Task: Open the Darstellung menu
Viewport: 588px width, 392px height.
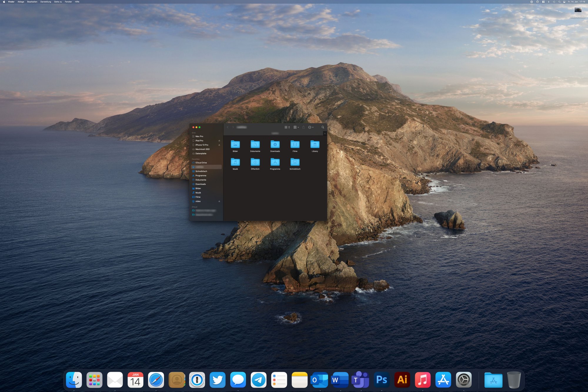Action: [46, 2]
